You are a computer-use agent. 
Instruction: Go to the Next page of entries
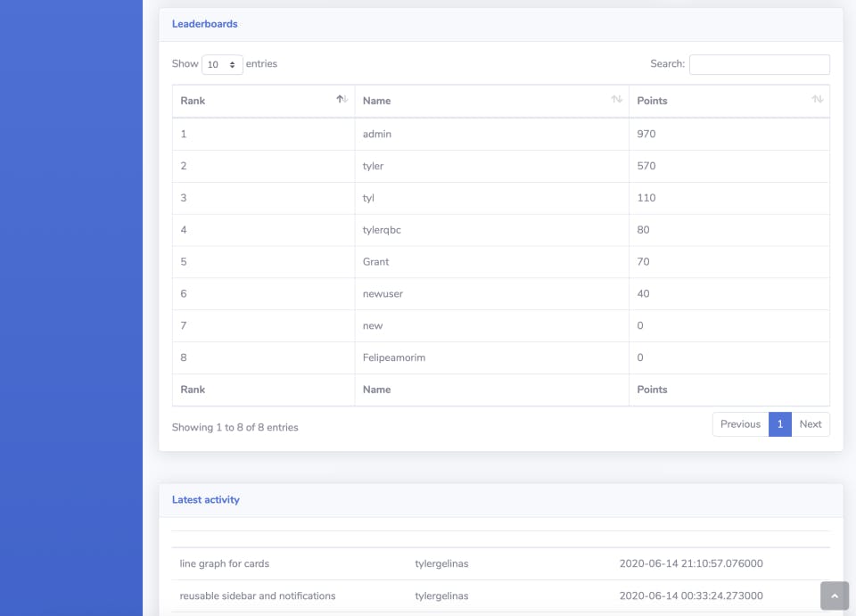point(811,423)
